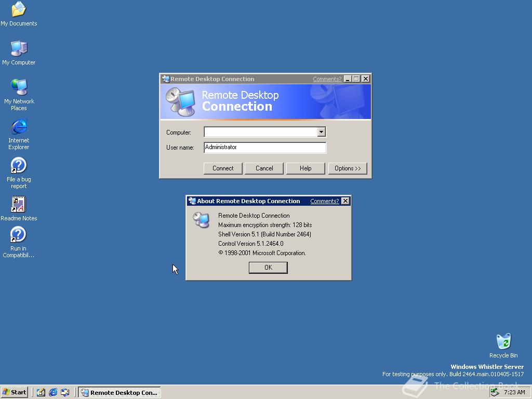Click the User name field containing Administrator
532x399 pixels.
[x=265, y=148]
